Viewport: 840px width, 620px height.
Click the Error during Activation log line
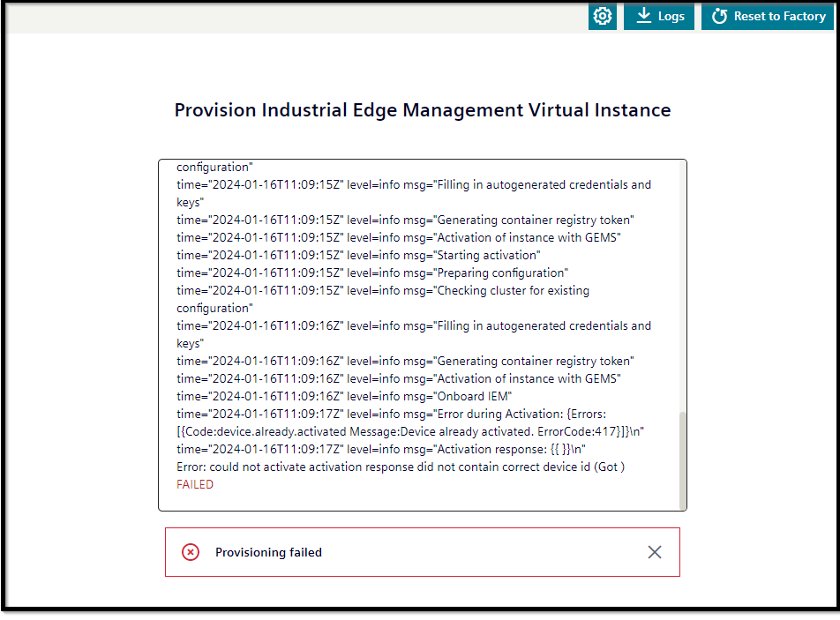pos(391,414)
